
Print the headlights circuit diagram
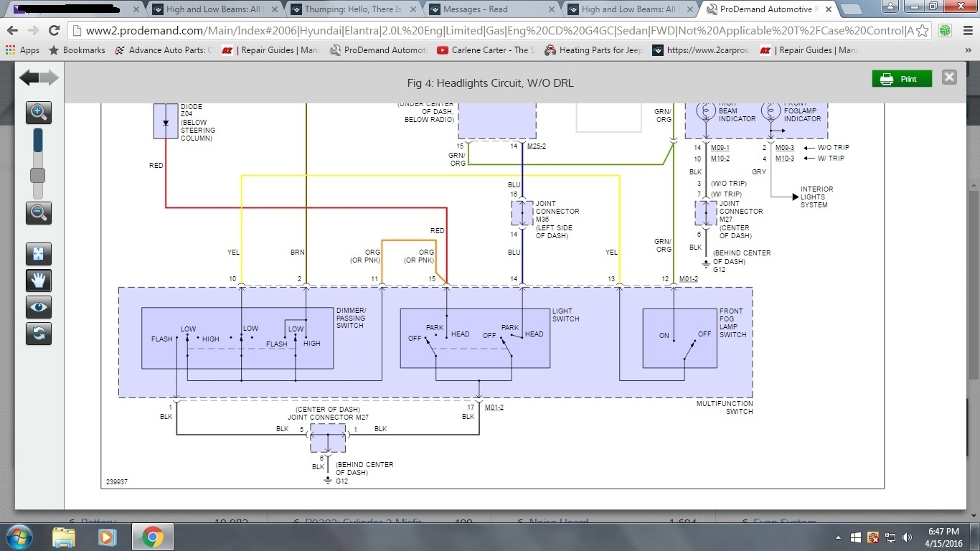tap(901, 79)
